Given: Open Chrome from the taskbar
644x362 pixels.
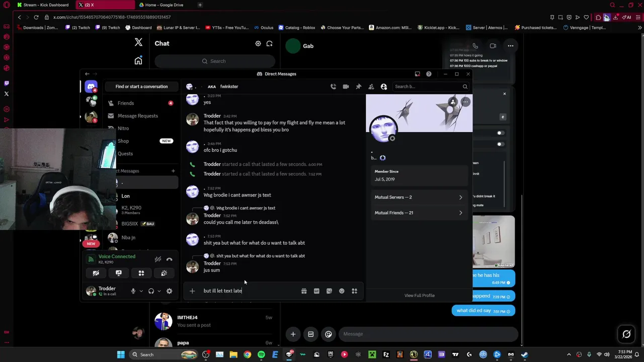Looking at the screenshot, I should 247,354.
